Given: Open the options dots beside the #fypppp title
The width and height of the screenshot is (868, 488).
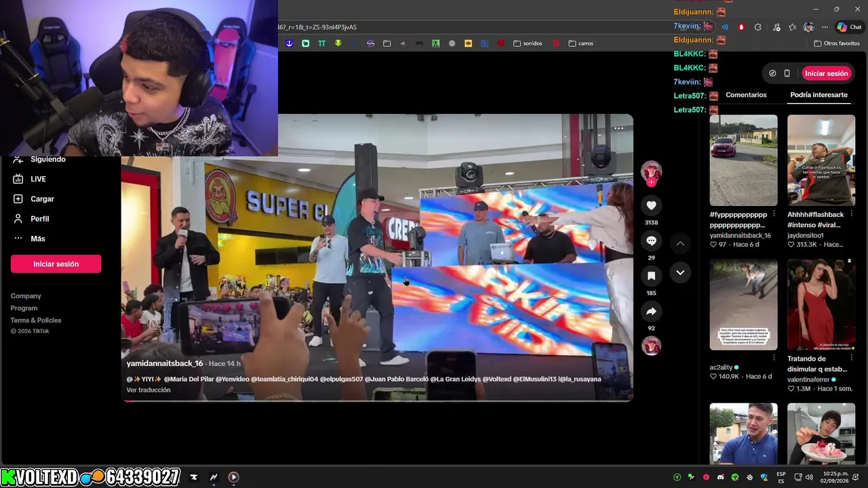Looking at the screenshot, I should pyautogui.click(x=774, y=214).
